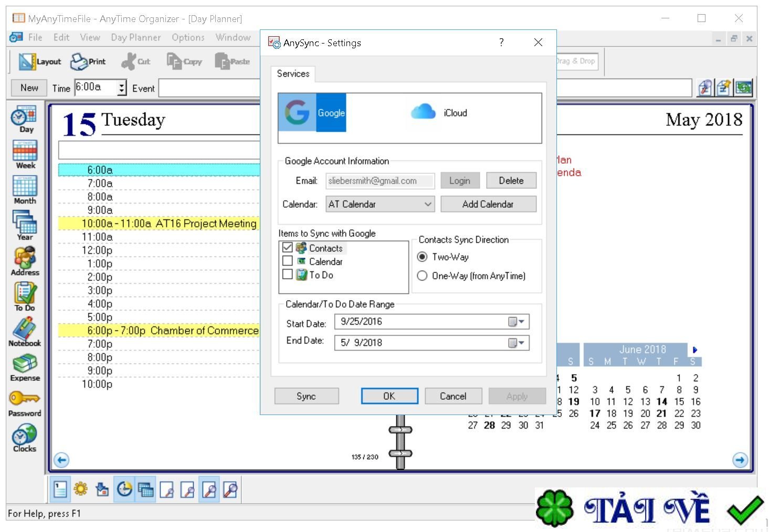Open the View menu
This screenshot has height=532, width=769.
pos(90,38)
